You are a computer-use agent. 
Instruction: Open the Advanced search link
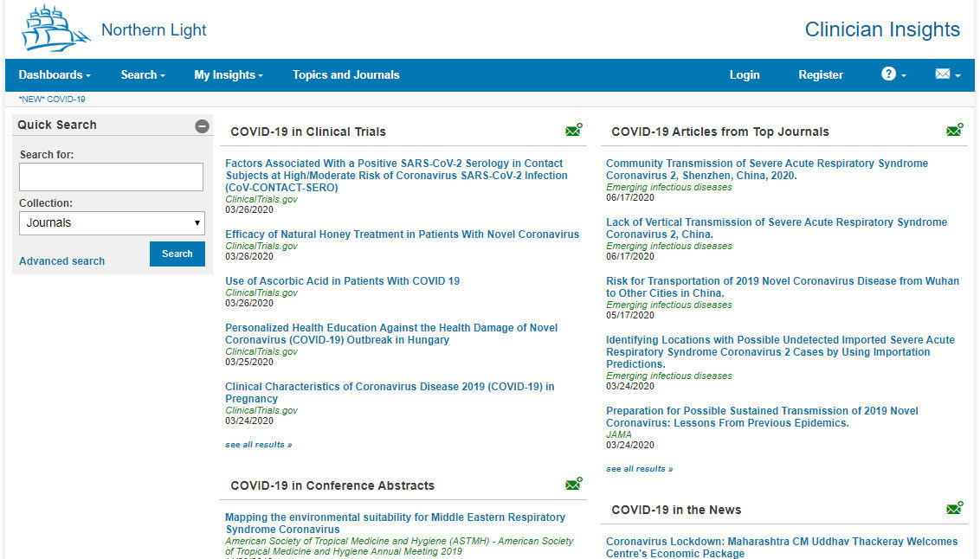(x=61, y=261)
